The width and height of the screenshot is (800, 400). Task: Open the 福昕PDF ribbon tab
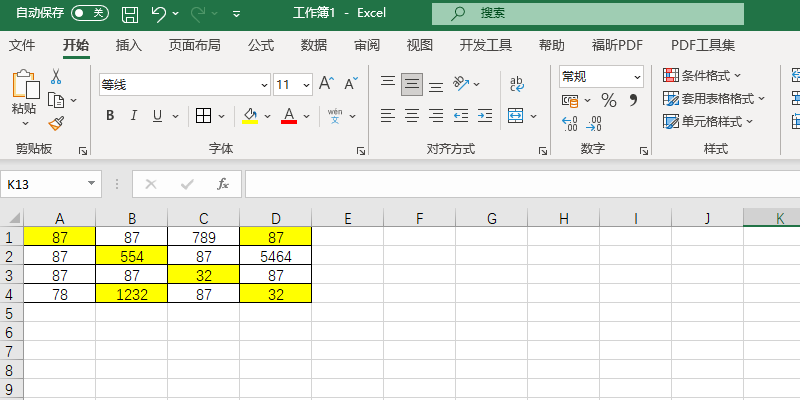click(x=617, y=45)
